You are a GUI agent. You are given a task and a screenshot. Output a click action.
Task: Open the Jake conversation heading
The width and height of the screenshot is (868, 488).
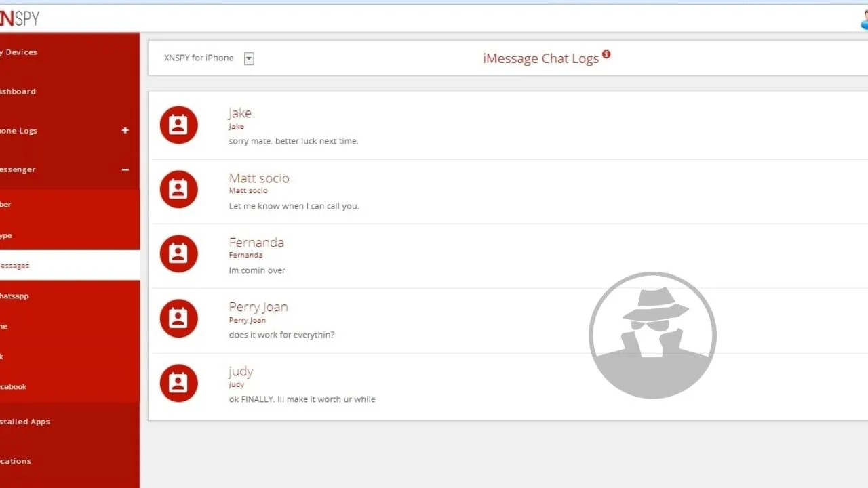tap(240, 113)
